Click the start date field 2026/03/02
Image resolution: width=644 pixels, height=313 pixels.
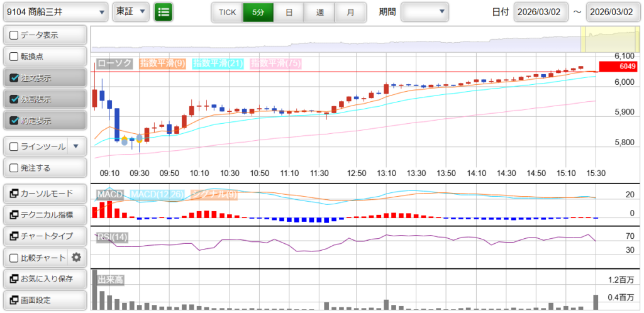(541, 12)
